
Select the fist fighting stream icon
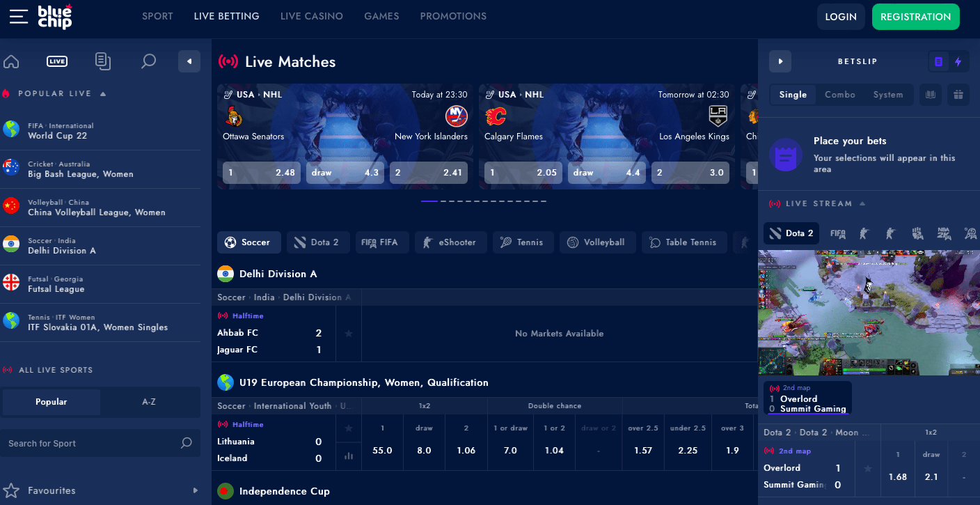coord(917,233)
